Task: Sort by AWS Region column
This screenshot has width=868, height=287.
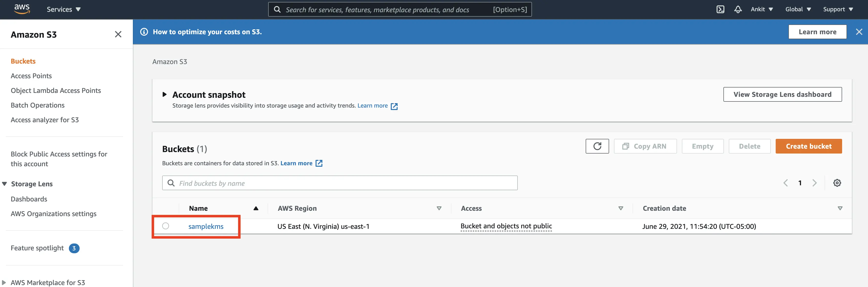Action: click(439, 209)
